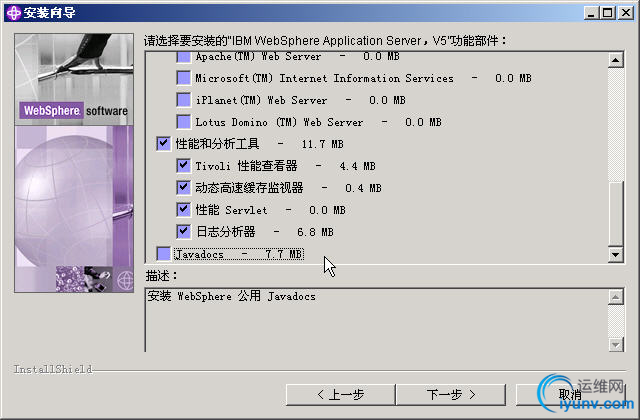This screenshot has width=640, height=420.
Task: Click inside the 描述 description text area
Action: coord(376,320)
